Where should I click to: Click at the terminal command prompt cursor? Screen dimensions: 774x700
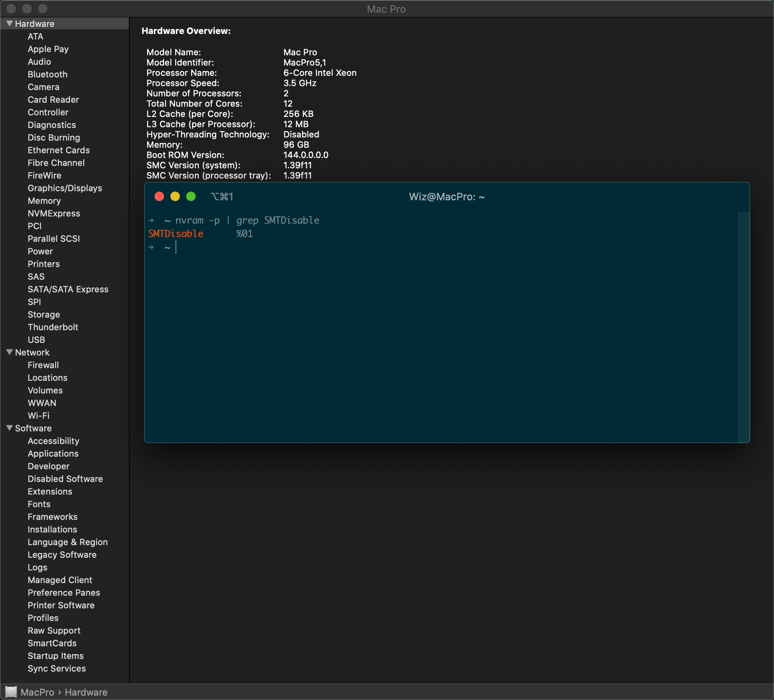click(x=176, y=247)
